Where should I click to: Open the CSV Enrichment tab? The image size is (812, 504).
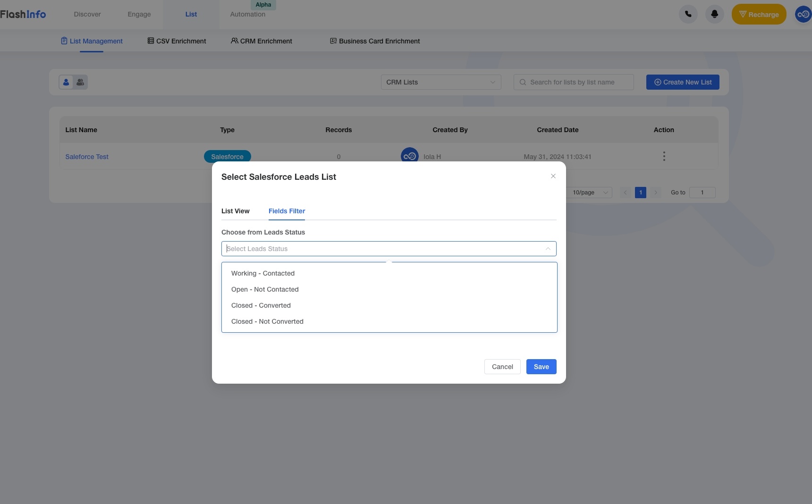pos(177,41)
